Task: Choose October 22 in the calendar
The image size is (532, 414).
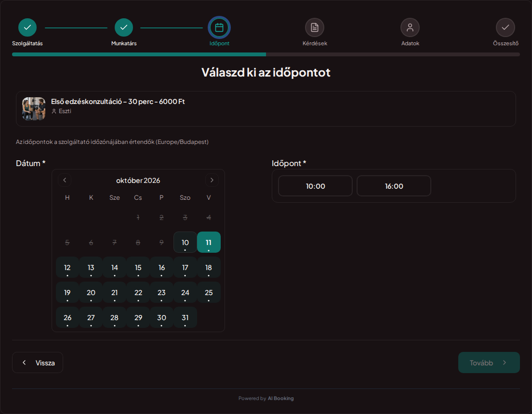Action: (x=138, y=292)
